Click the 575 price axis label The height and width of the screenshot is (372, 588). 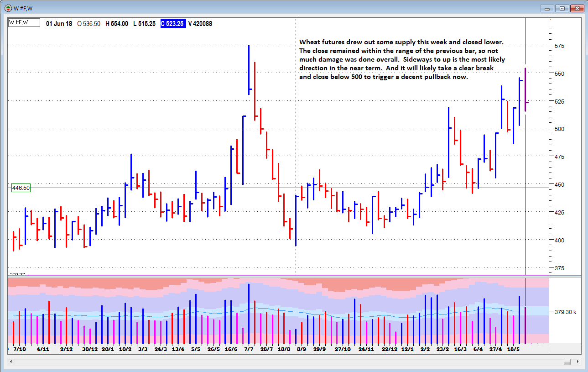click(560, 46)
